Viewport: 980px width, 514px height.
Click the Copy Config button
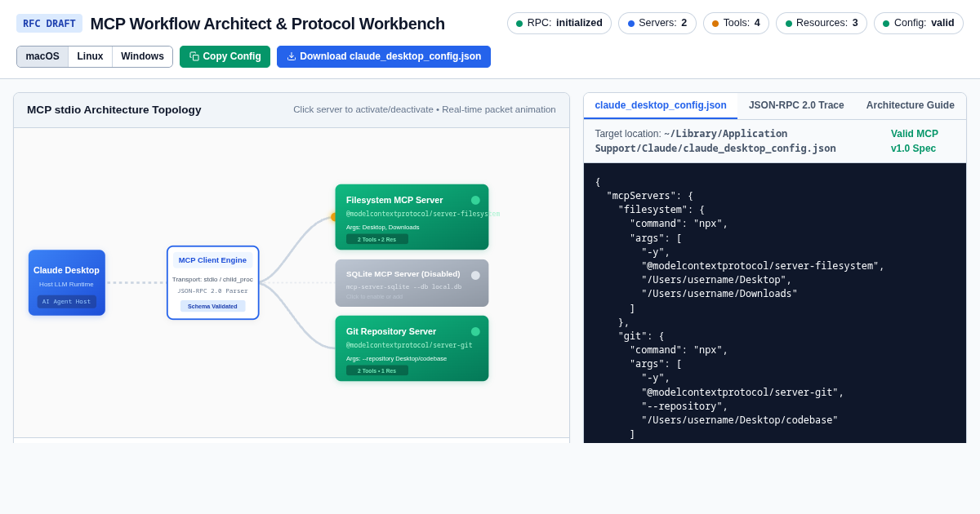click(x=225, y=57)
